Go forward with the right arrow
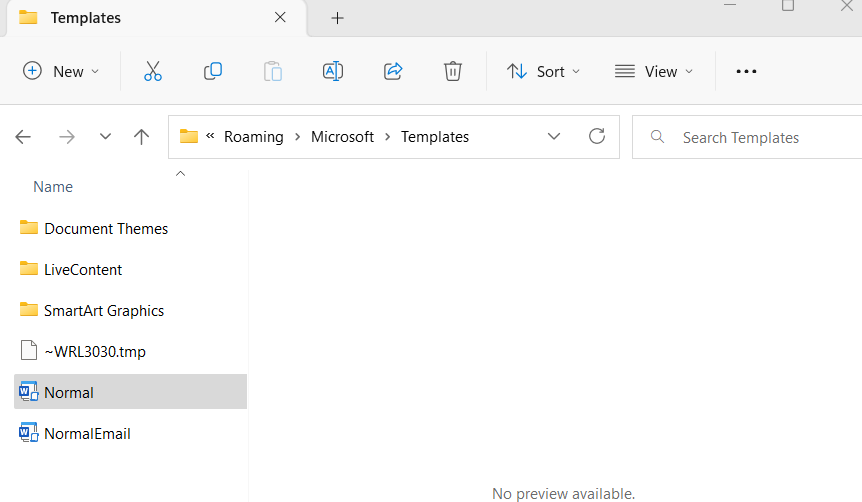The image size is (862, 502). [x=67, y=137]
